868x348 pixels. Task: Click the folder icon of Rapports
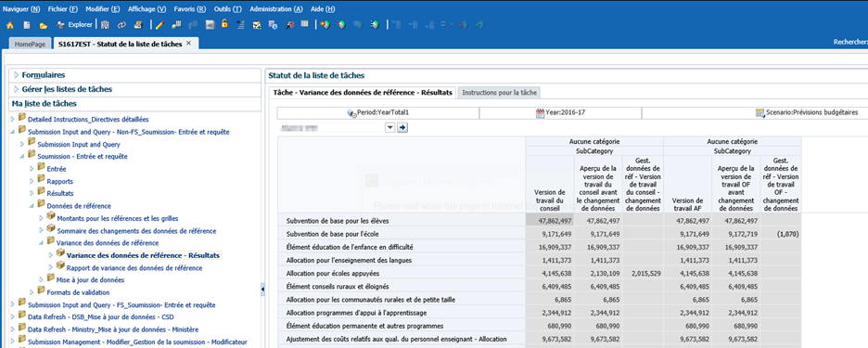[x=41, y=180]
